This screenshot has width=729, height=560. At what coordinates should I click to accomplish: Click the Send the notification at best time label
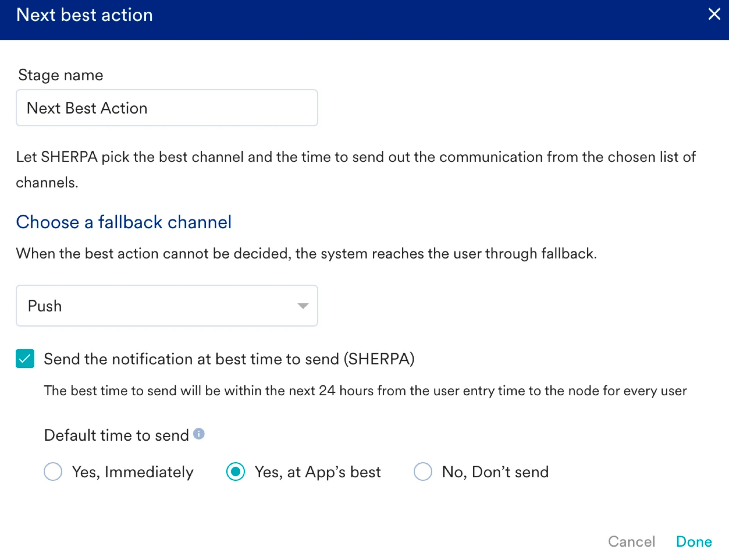229,359
